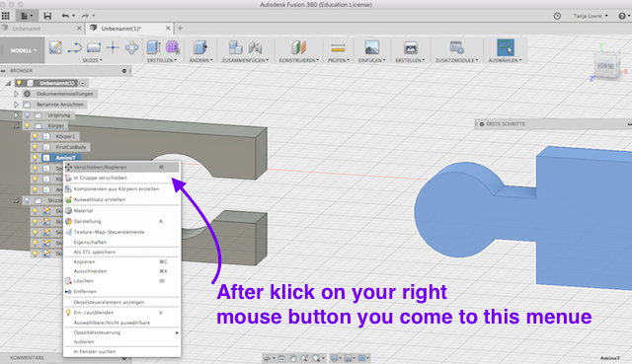This screenshot has width=632, height=364.
Task: Close the Unbenannt(1)* tab
Action: 168,29
